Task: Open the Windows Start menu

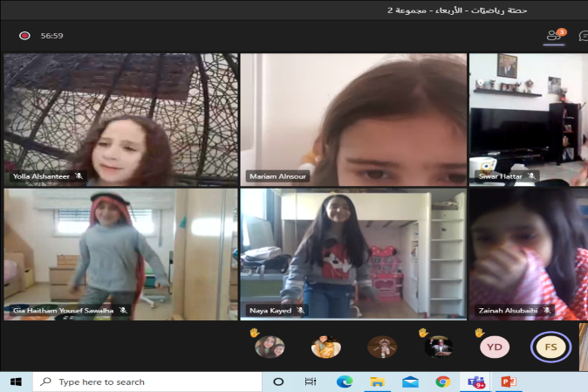Action: pyautogui.click(x=16, y=382)
